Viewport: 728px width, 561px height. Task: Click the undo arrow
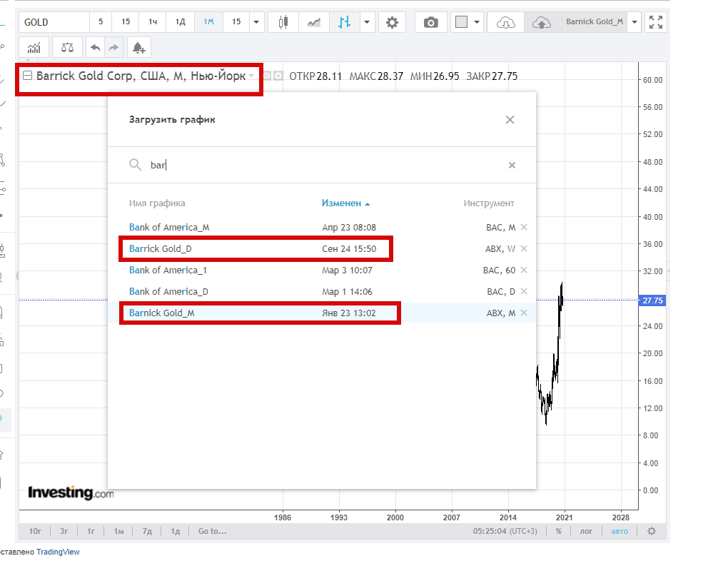(x=96, y=47)
